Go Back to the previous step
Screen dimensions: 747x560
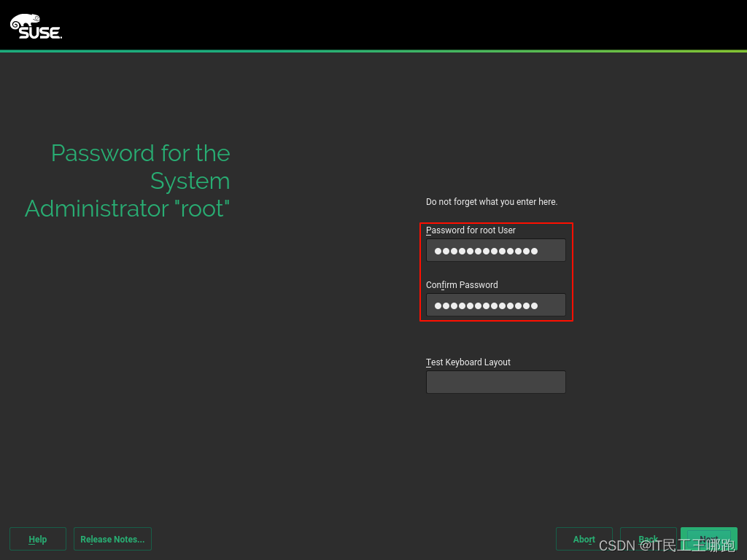pos(648,539)
